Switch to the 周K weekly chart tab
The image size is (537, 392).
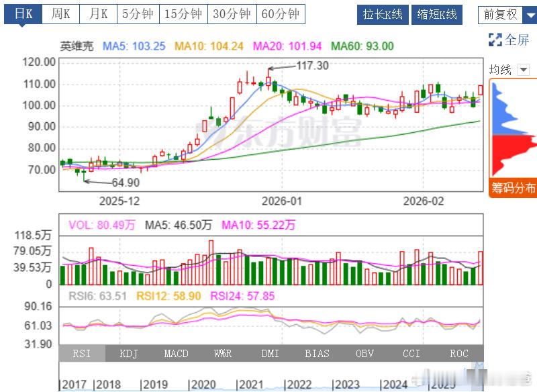(60, 14)
